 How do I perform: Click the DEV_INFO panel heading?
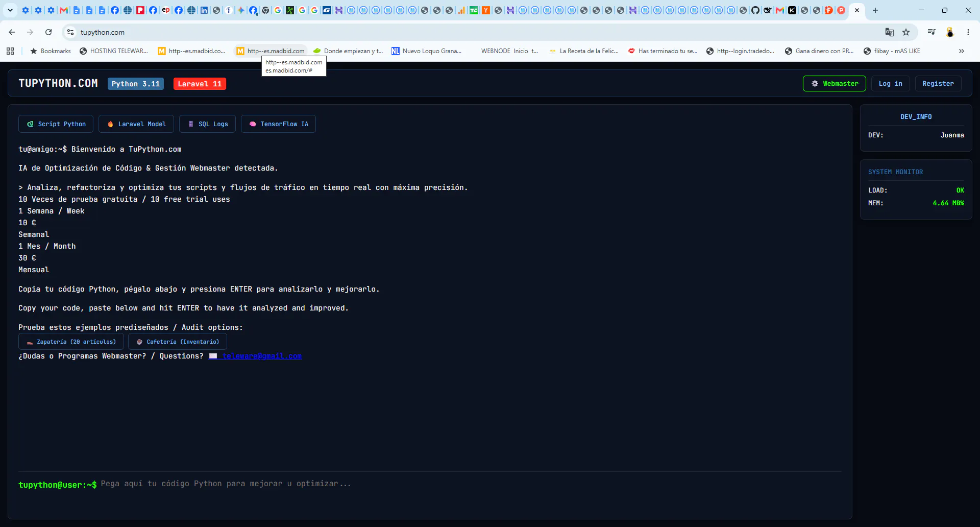pyautogui.click(x=916, y=117)
